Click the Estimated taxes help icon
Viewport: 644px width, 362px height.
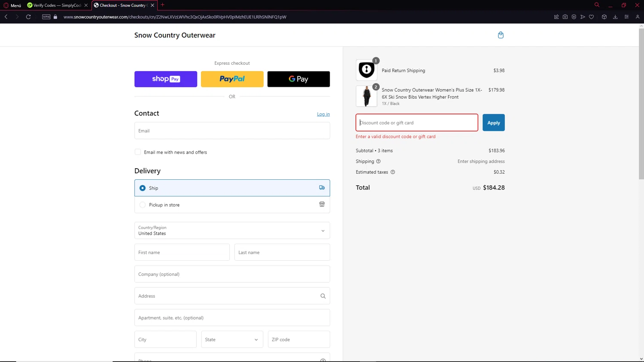pyautogui.click(x=392, y=172)
